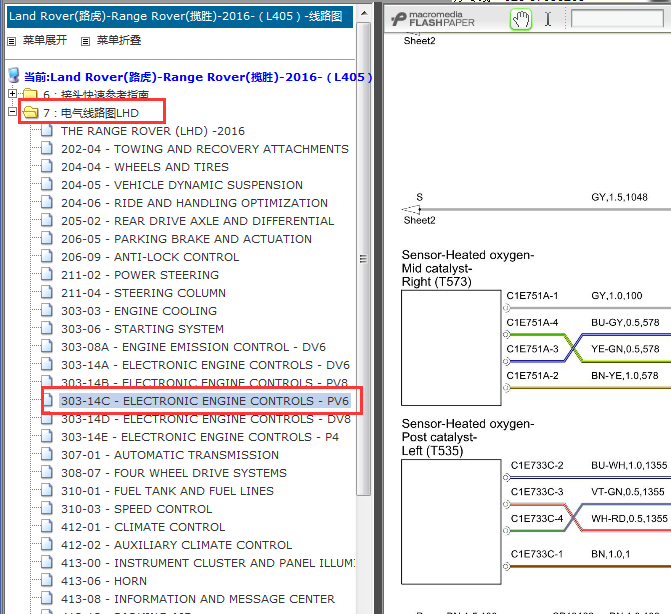671x614 pixels.
Task: Open 413-00 Instrument Cluster and Panel Illumination
Action: coord(208,563)
